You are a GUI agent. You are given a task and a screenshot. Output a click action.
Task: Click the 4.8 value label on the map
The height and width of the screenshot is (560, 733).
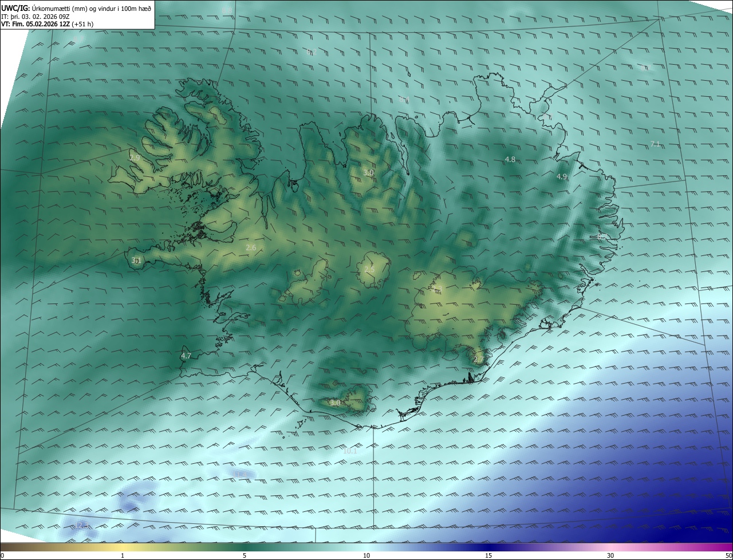tap(510, 159)
